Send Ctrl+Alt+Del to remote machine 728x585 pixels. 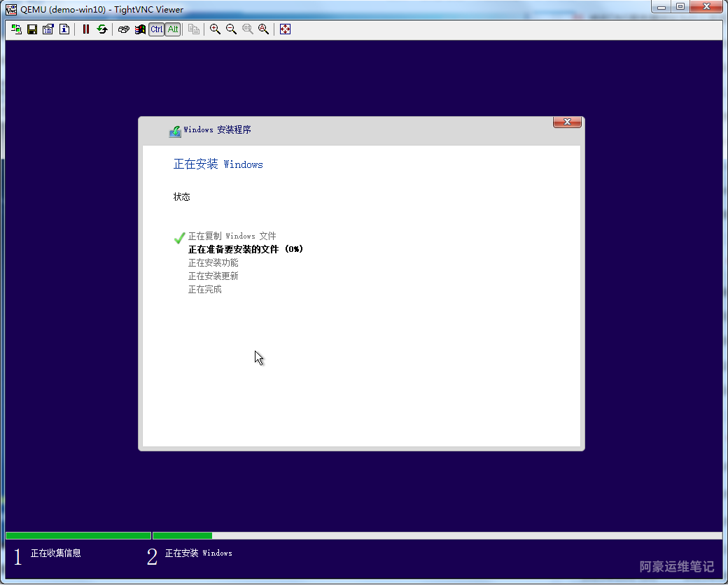coord(123,29)
